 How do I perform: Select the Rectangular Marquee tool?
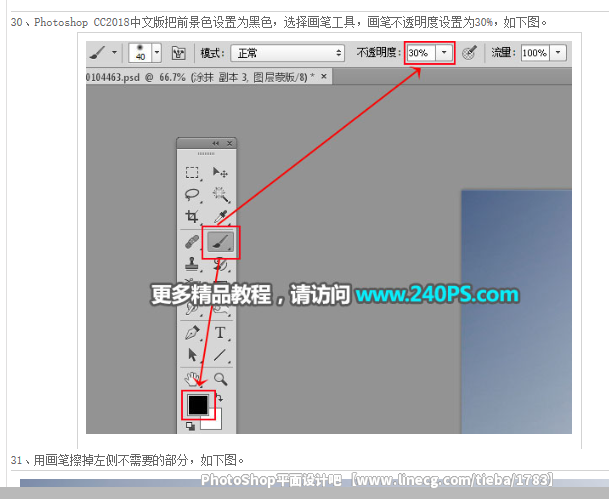coord(192,172)
